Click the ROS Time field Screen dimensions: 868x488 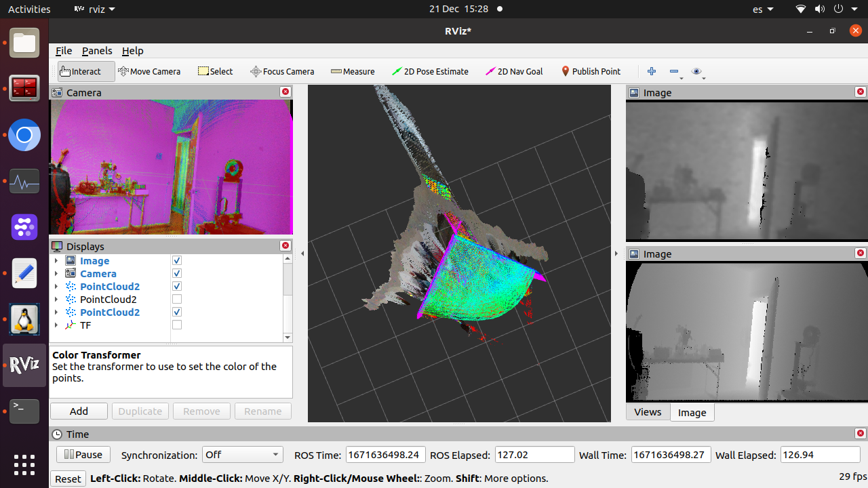[x=385, y=455]
